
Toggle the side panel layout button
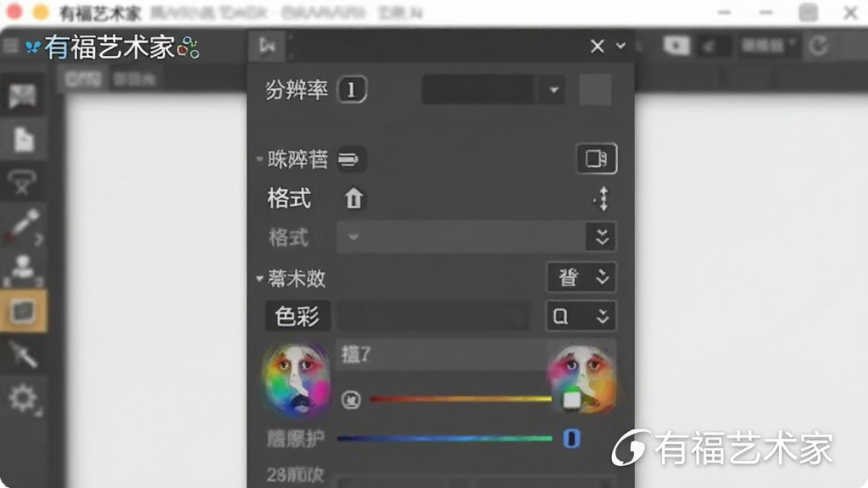coord(596,158)
